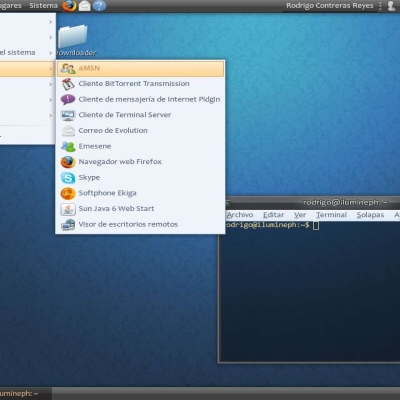400x400 pixels.
Task: Click the purple Pidgin speech-bubble icon
Action: pos(68,99)
